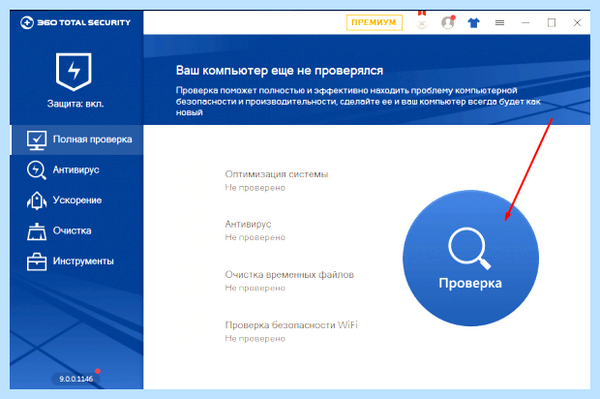Open the hamburger main menu
Image resolution: width=600 pixels, height=399 pixels.
click(x=499, y=23)
